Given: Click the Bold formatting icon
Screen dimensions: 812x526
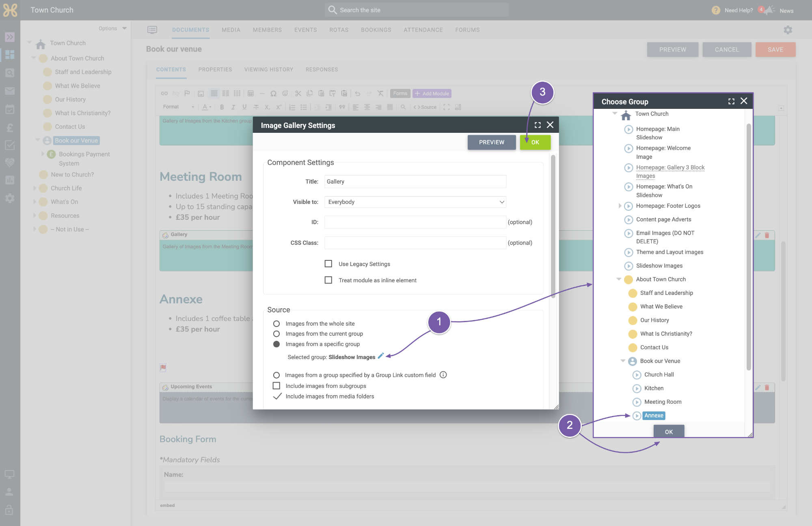Looking at the screenshot, I should (222, 107).
